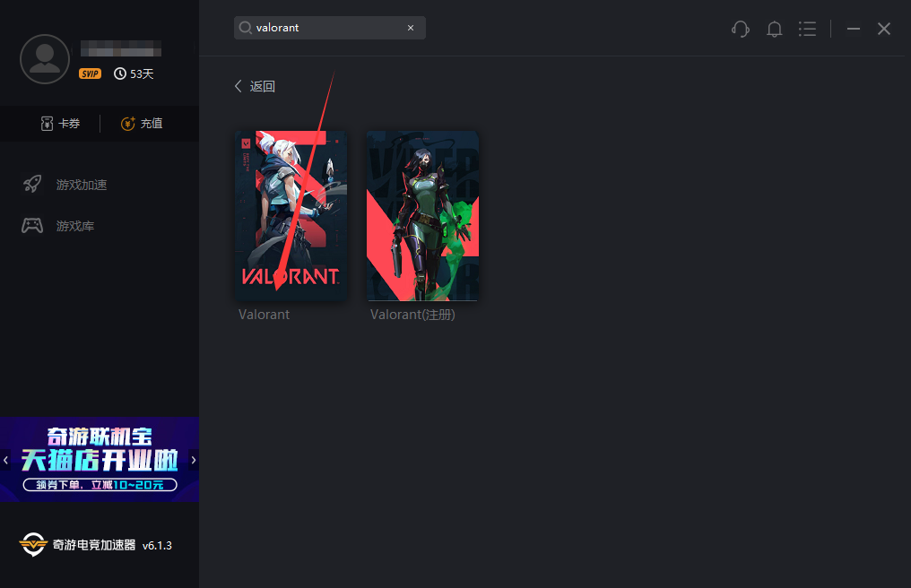The image size is (911, 588).
Task: Open the list menu icon
Action: point(807,29)
